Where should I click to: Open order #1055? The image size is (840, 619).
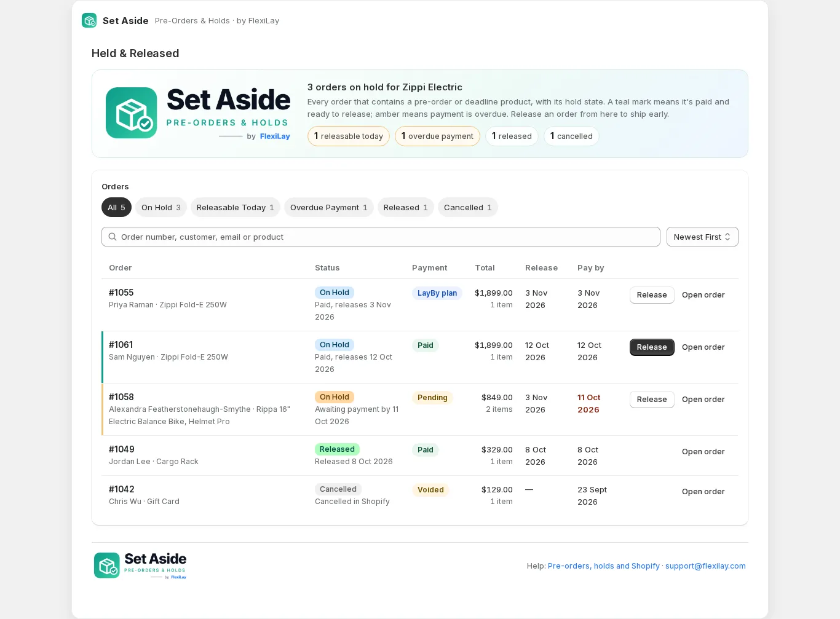703,295
